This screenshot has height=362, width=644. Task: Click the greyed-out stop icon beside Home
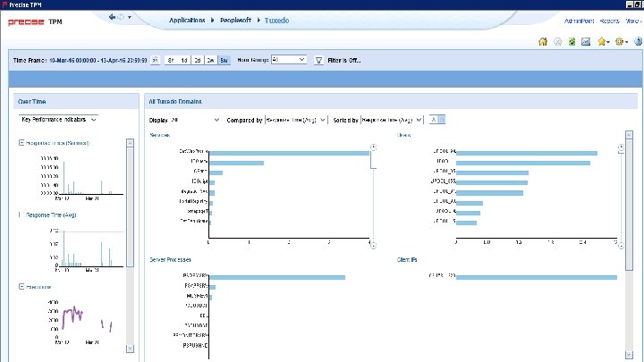(558, 41)
